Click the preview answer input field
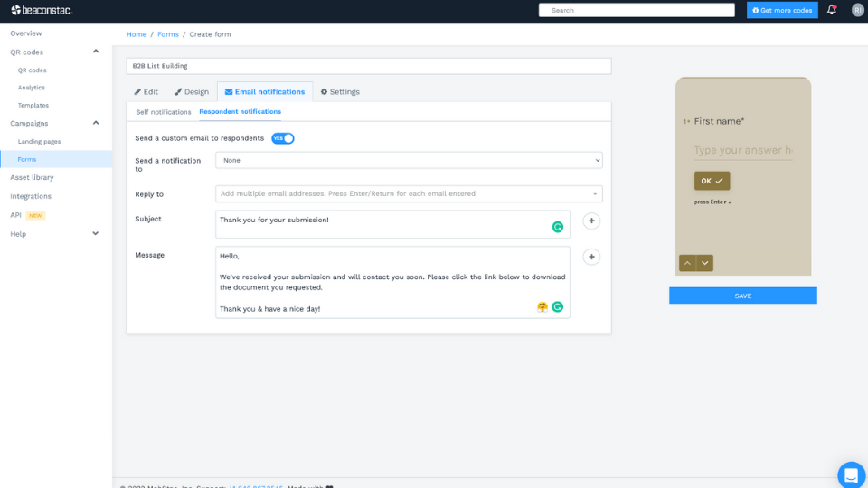 [743, 151]
